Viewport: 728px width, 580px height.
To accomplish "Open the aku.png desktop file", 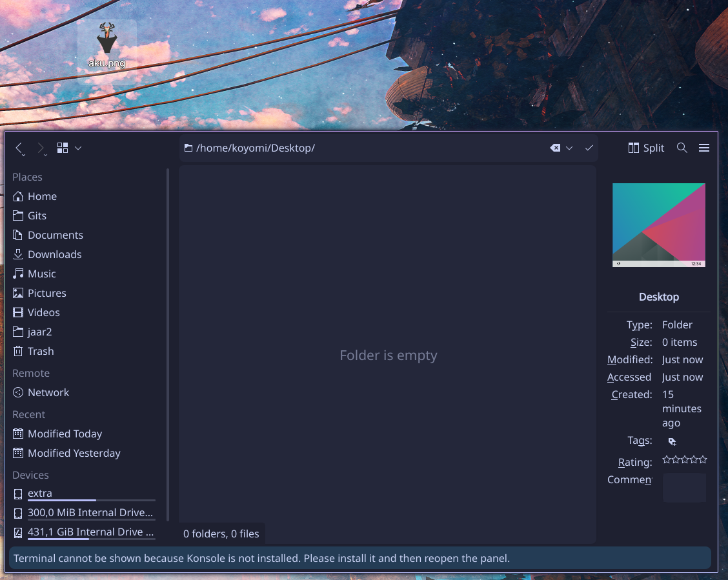I will click(107, 46).
